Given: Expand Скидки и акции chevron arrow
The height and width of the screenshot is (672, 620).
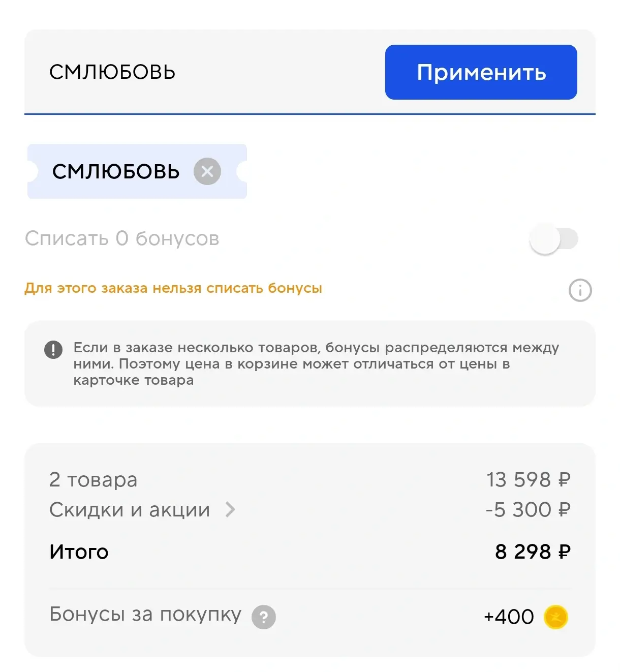Looking at the screenshot, I should [x=230, y=509].
